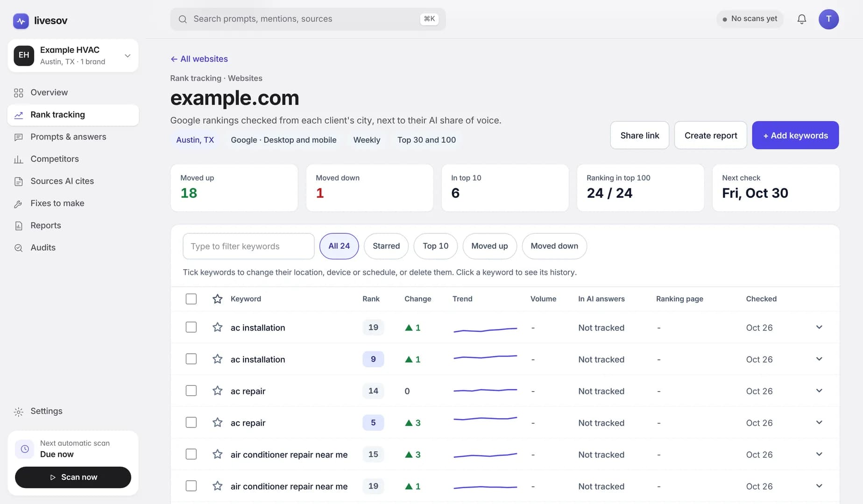Click the Add keywords button

(795, 135)
